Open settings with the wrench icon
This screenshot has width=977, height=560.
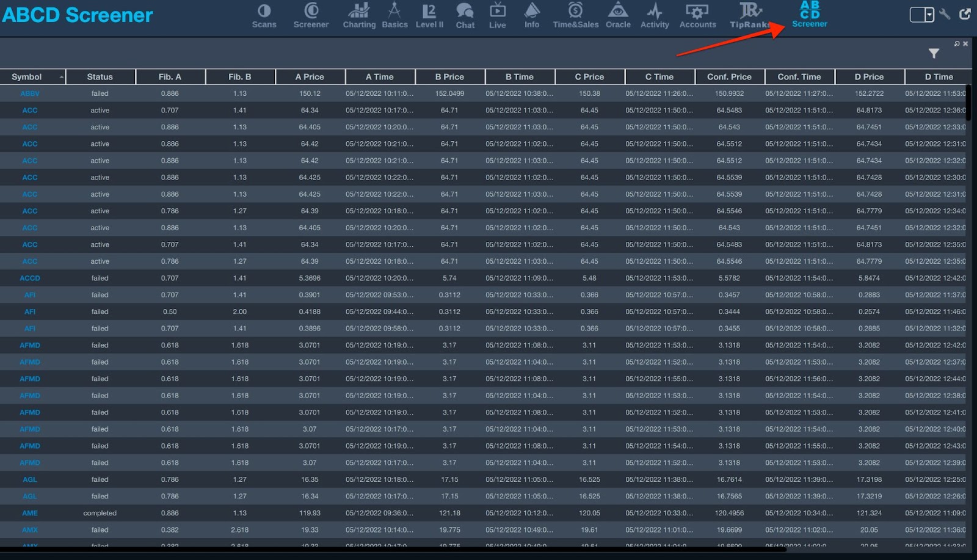[x=945, y=13]
